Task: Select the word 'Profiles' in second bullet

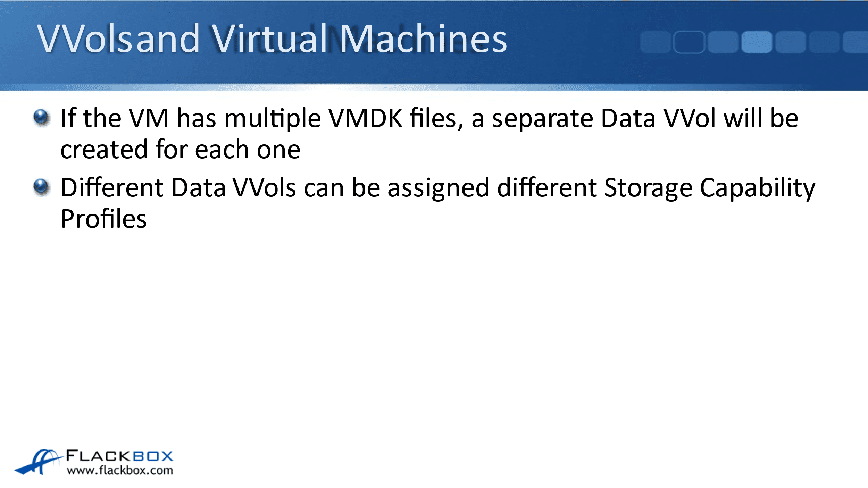Action: [103, 219]
